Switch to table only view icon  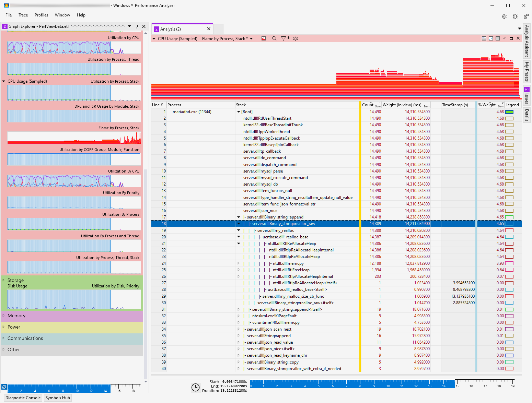498,38
